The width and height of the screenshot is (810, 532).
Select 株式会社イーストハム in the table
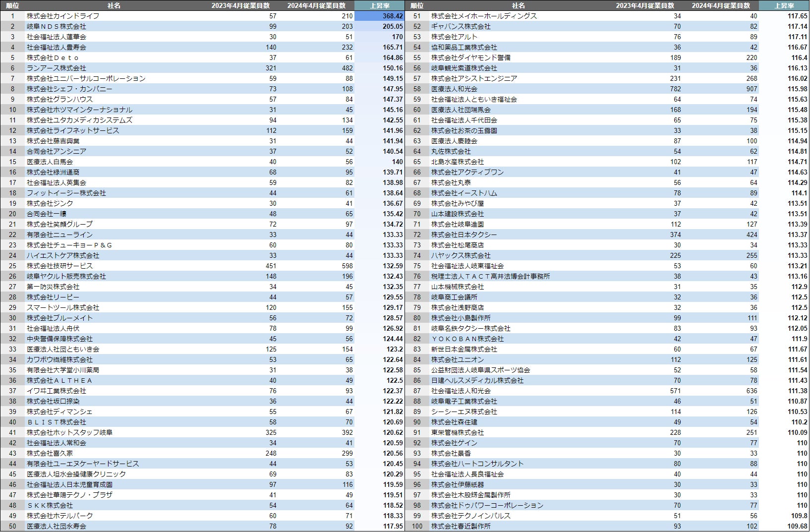point(464,193)
